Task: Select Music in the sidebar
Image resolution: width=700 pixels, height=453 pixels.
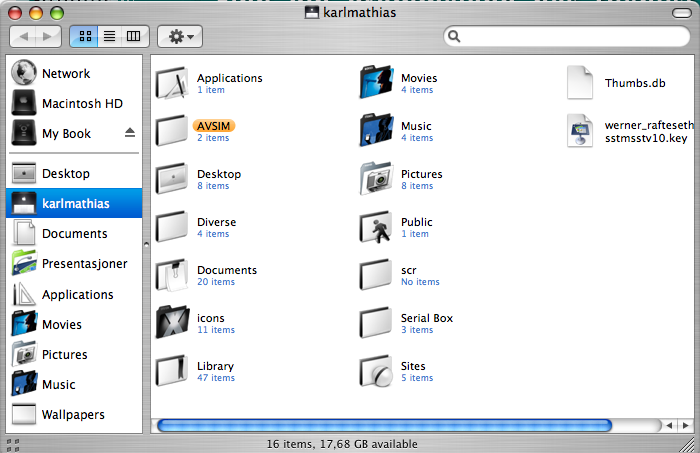Action: [74, 384]
